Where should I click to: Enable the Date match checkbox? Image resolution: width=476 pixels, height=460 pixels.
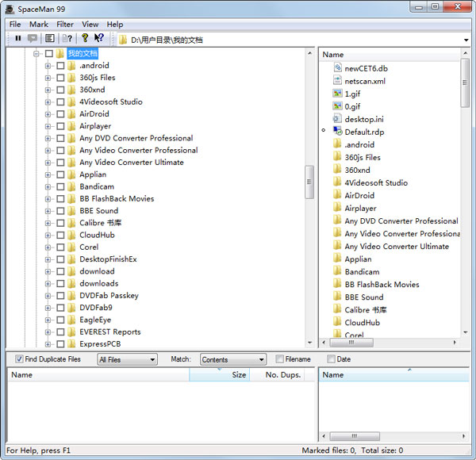click(331, 359)
